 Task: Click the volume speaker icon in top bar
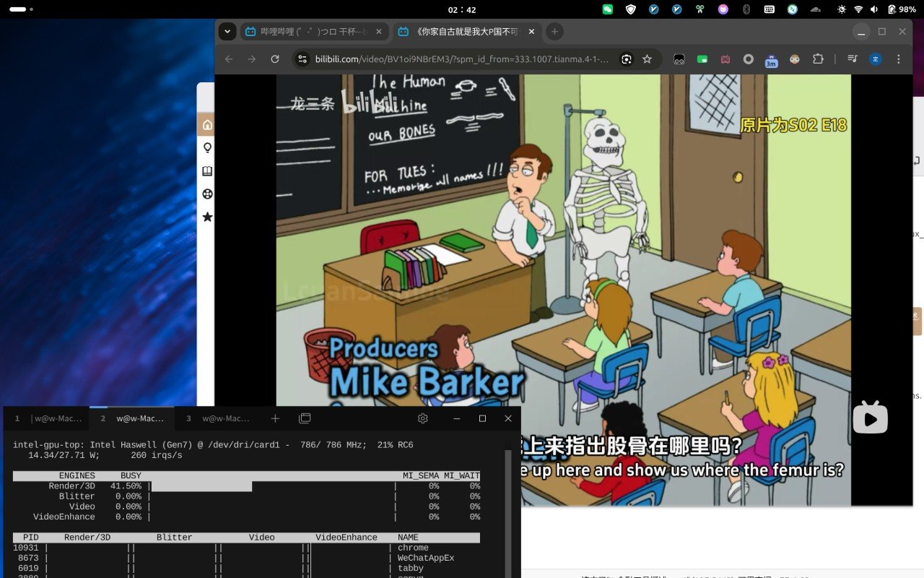pyautogui.click(x=874, y=9)
